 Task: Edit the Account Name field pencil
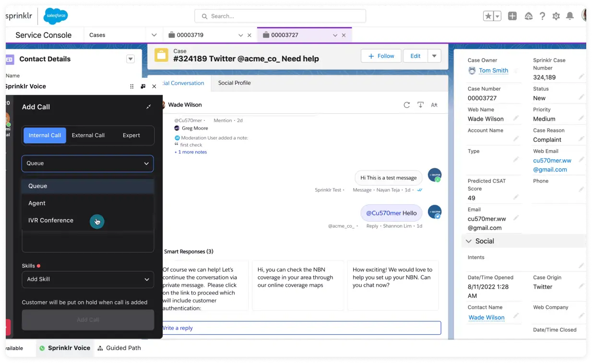pos(516,139)
